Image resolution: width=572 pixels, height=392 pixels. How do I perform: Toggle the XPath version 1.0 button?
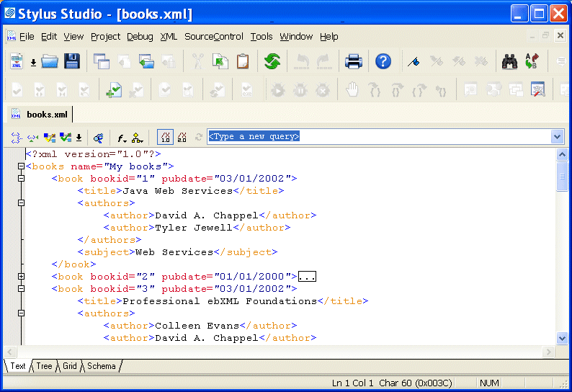pyautogui.click(x=165, y=137)
